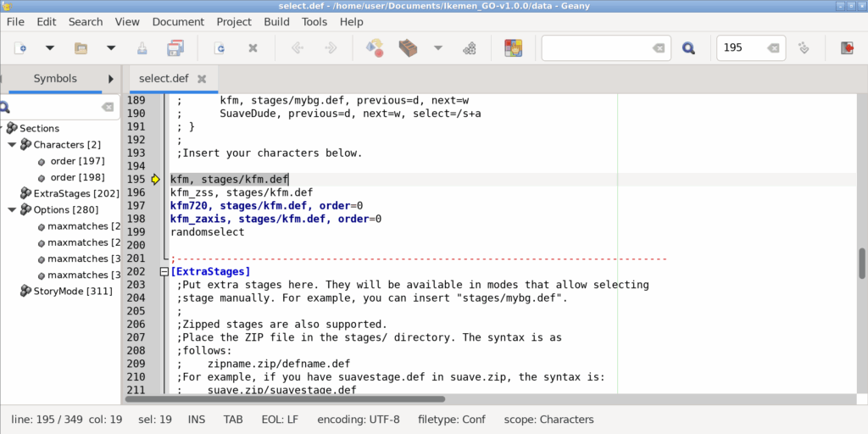868x434 pixels.
Task: Open the recent files dropdown arrow
Action: [x=111, y=48]
